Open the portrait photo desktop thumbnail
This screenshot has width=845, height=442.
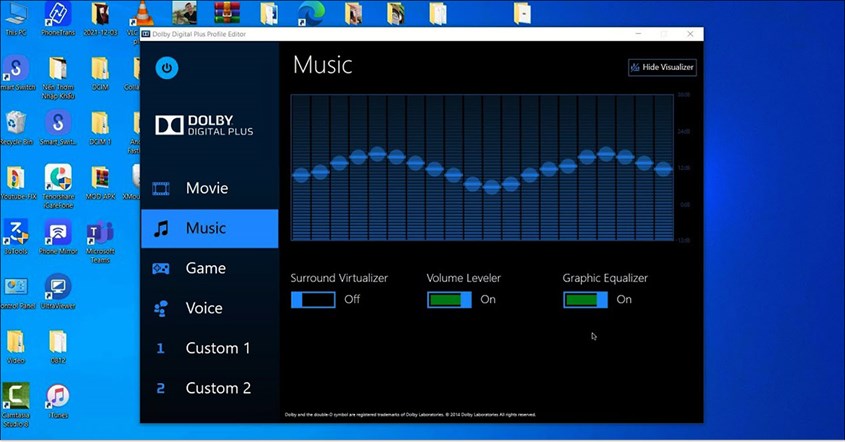click(x=184, y=13)
